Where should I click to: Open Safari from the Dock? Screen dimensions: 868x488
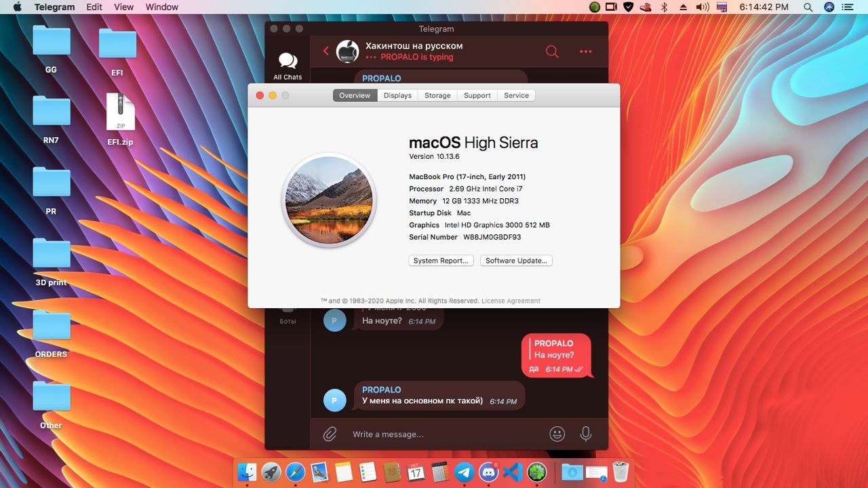(x=296, y=472)
